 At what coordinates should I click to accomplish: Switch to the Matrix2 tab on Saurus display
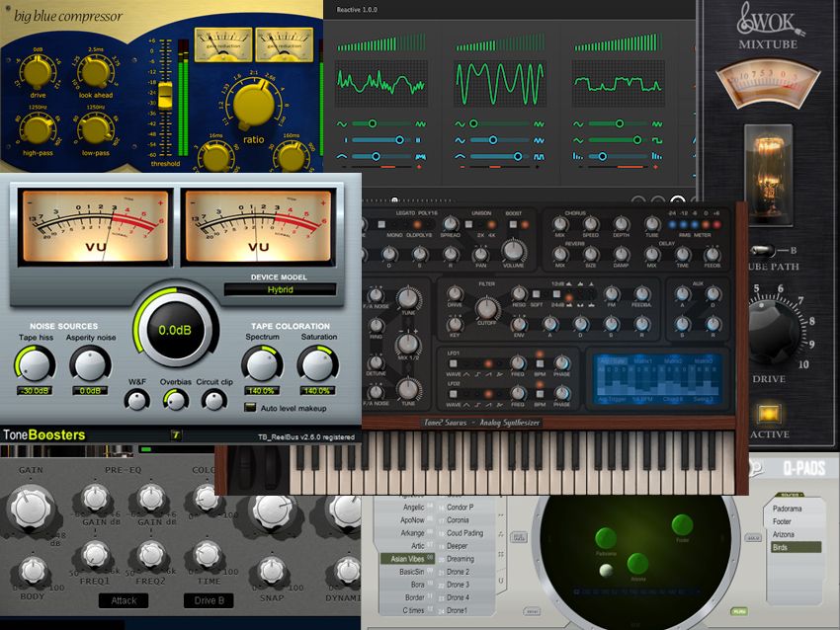click(x=671, y=360)
